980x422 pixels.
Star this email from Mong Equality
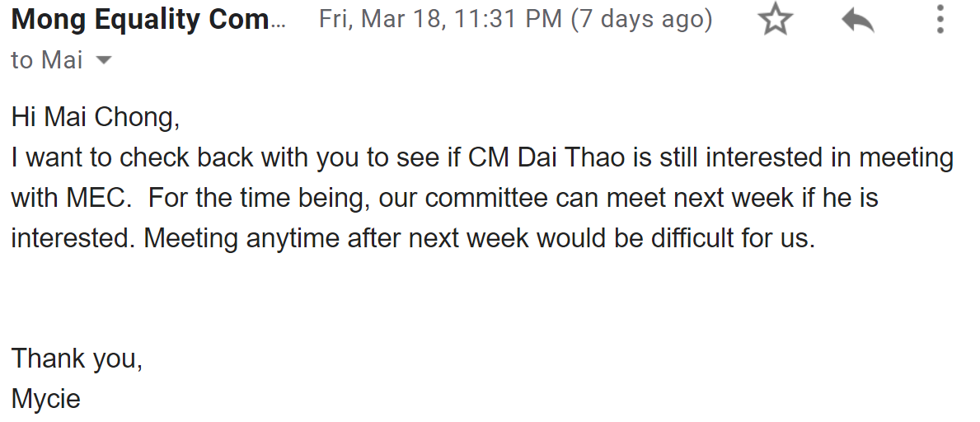[x=774, y=21]
